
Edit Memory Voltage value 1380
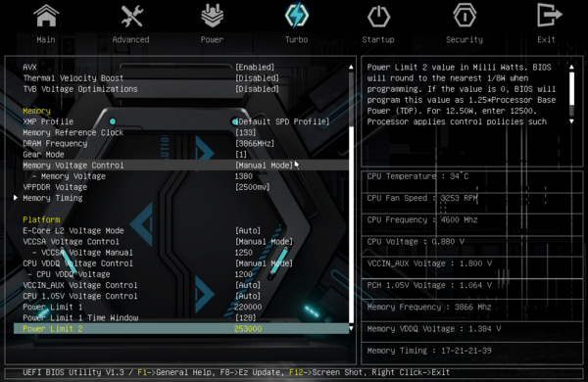(x=243, y=176)
